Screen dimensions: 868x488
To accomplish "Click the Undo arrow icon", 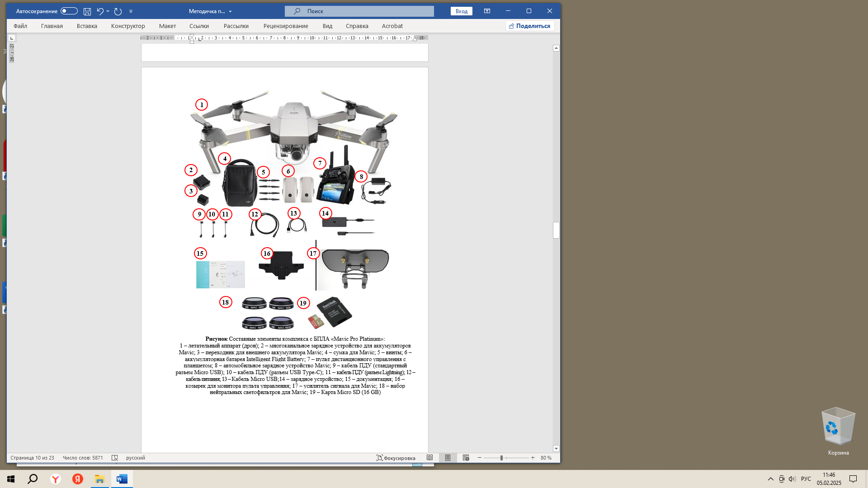I will [100, 11].
